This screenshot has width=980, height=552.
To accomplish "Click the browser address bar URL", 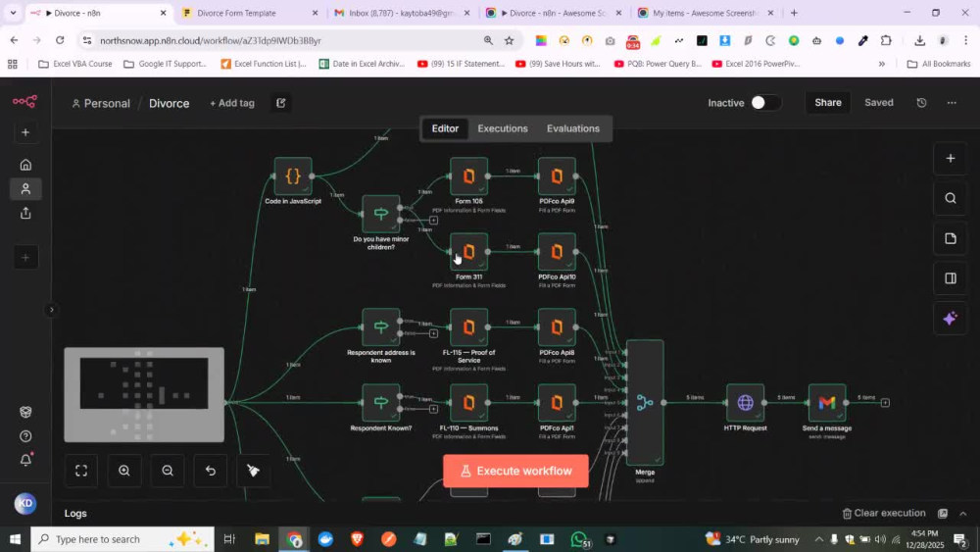I will click(211, 40).
